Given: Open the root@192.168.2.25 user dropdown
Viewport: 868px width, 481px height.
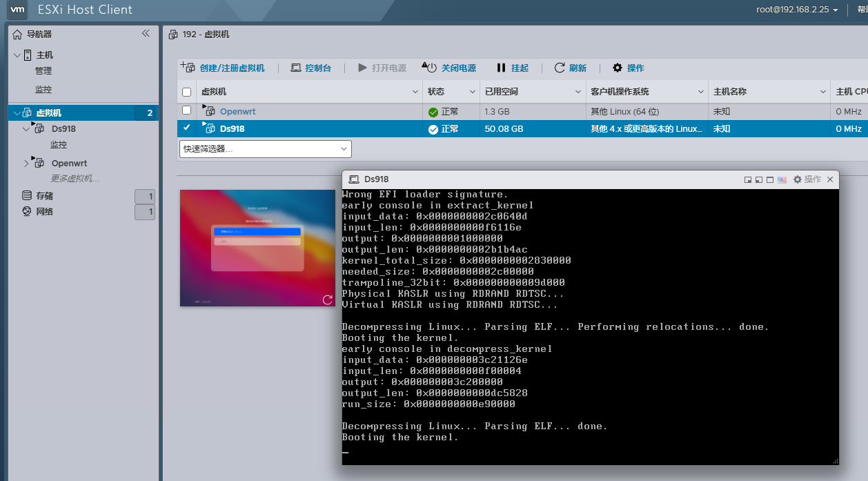Looking at the screenshot, I should 797,10.
